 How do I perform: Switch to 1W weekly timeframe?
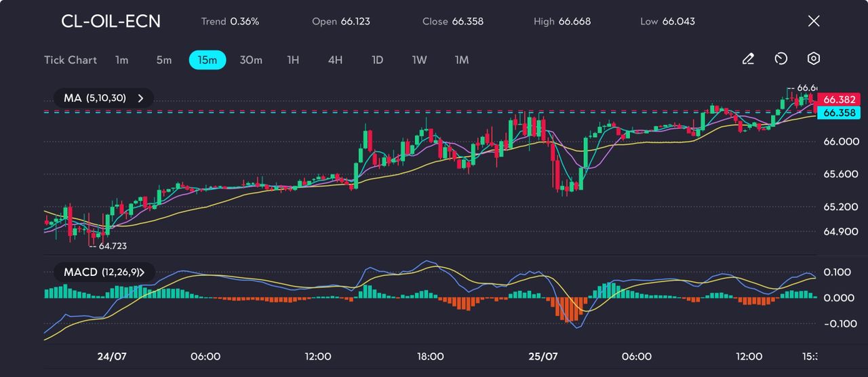pyautogui.click(x=420, y=60)
